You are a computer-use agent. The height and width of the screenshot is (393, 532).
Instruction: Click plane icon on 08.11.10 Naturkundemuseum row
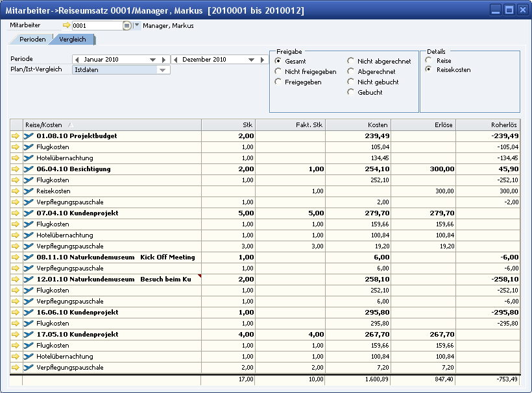(x=29, y=257)
